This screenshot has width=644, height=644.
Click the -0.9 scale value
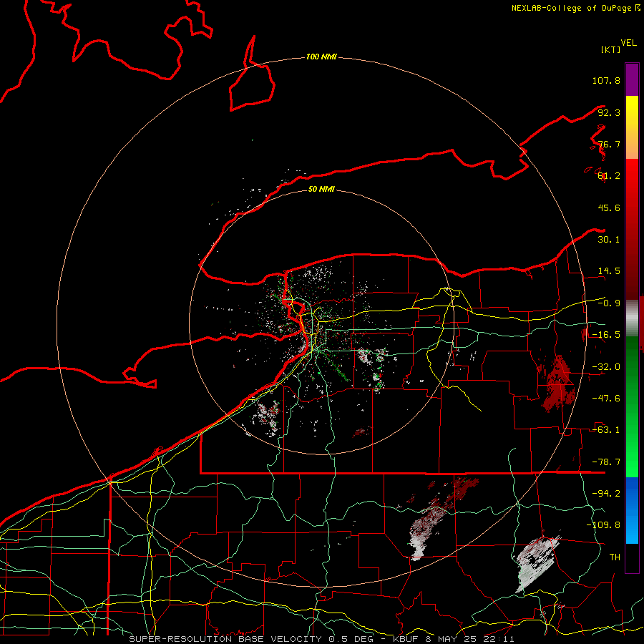coord(609,303)
